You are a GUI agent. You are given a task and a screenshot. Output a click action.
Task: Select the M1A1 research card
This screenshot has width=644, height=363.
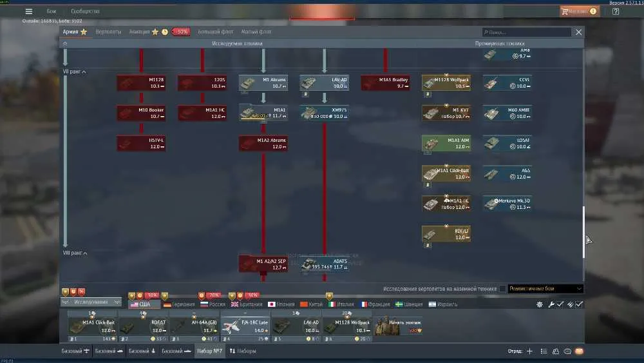[263, 113]
